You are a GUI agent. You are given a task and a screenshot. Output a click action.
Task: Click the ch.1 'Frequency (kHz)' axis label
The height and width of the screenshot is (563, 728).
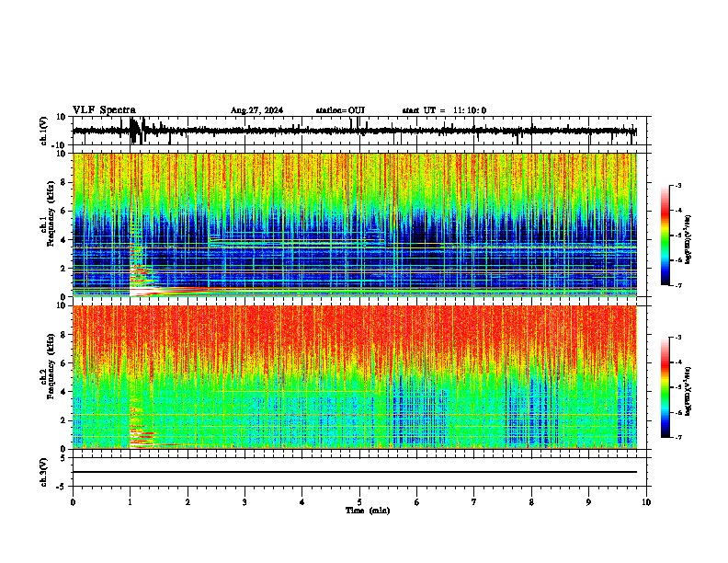51,214
